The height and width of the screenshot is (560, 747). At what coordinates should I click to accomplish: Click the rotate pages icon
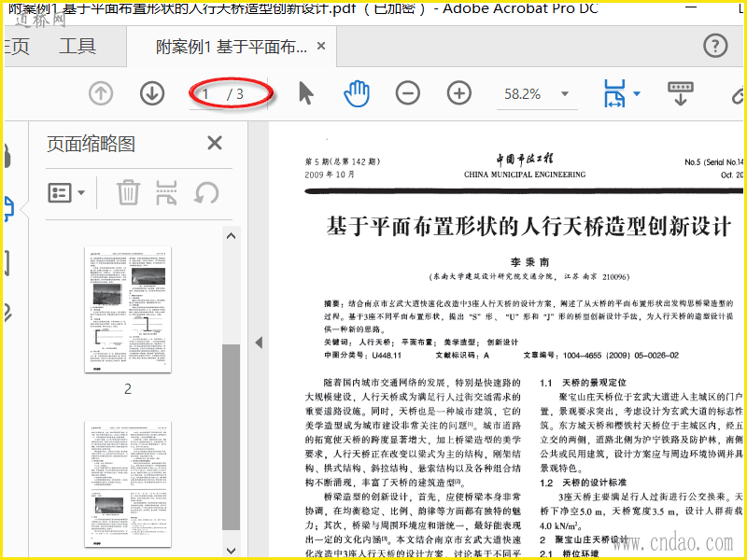206,193
